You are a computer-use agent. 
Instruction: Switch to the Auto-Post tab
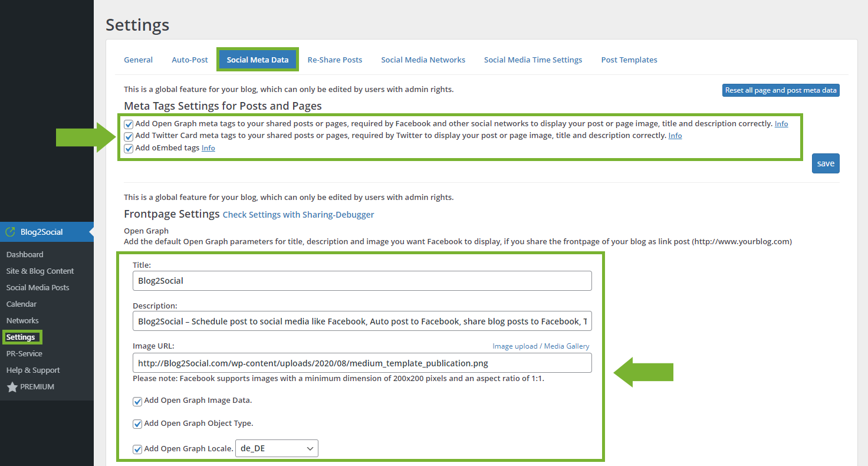(190, 60)
